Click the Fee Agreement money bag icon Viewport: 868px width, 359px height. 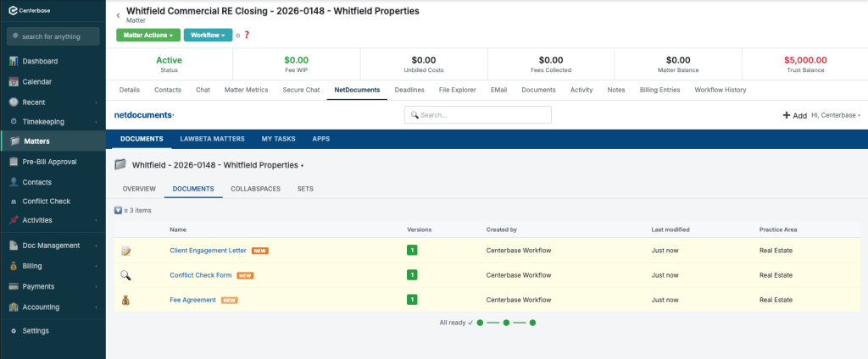click(x=125, y=300)
